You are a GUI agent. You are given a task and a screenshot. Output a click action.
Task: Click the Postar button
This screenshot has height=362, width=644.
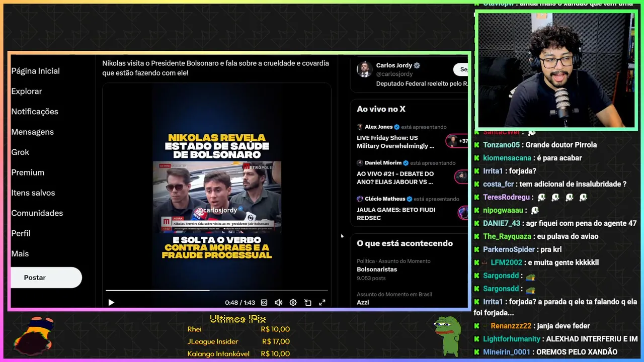(46, 278)
